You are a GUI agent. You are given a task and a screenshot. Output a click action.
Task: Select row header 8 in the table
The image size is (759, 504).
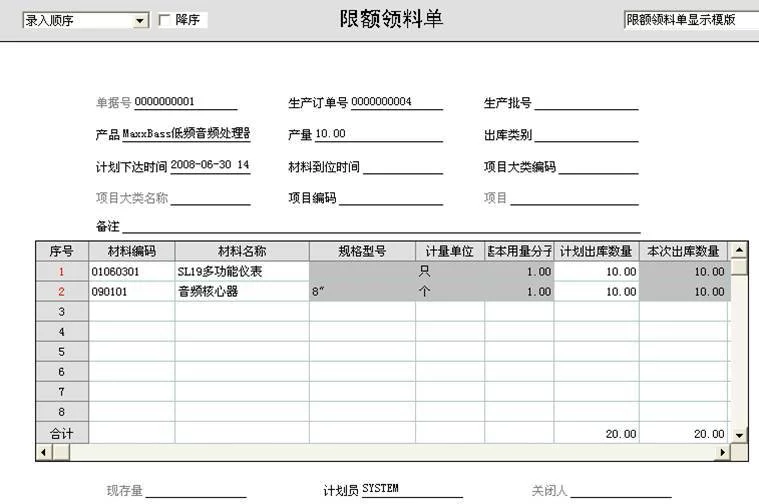pyautogui.click(x=62, y=412)
